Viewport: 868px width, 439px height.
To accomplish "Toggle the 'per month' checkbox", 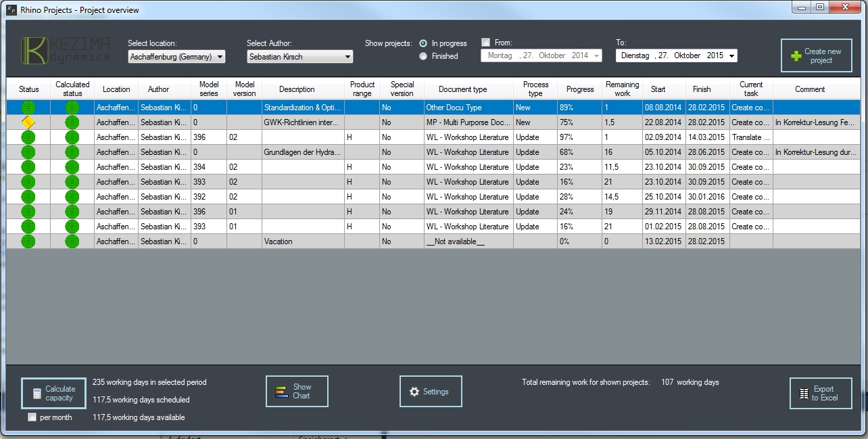I will 32,417.
